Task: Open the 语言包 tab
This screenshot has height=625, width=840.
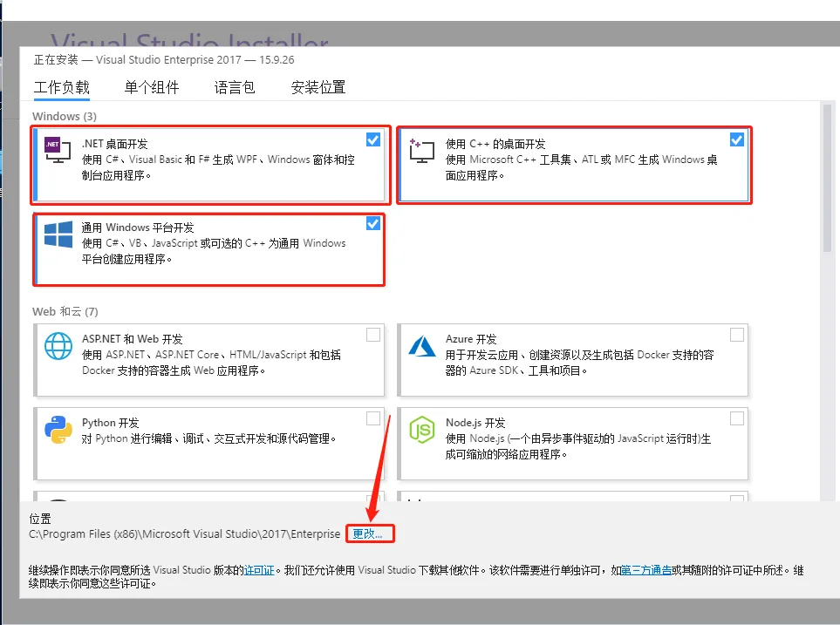Action: coord(235,87)
